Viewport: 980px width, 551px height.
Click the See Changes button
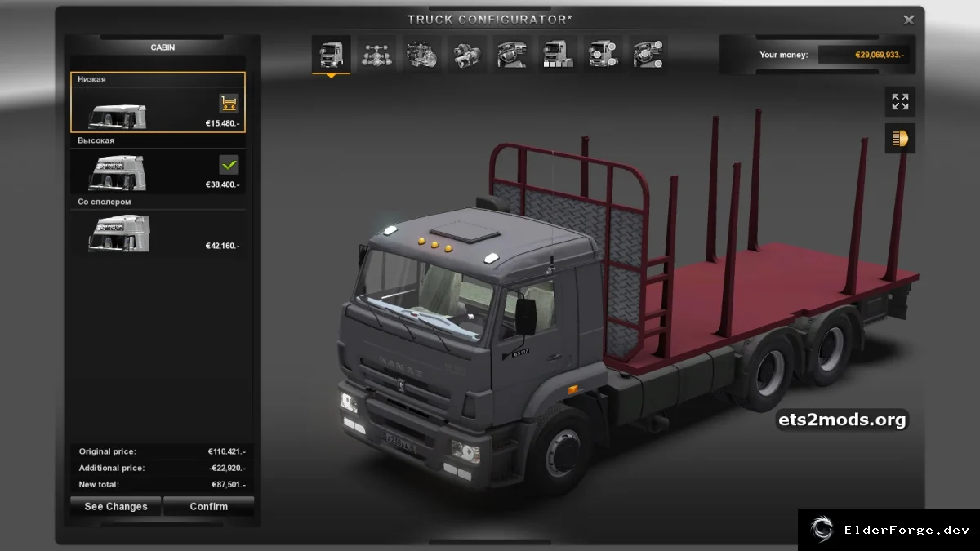pos(116,507)
